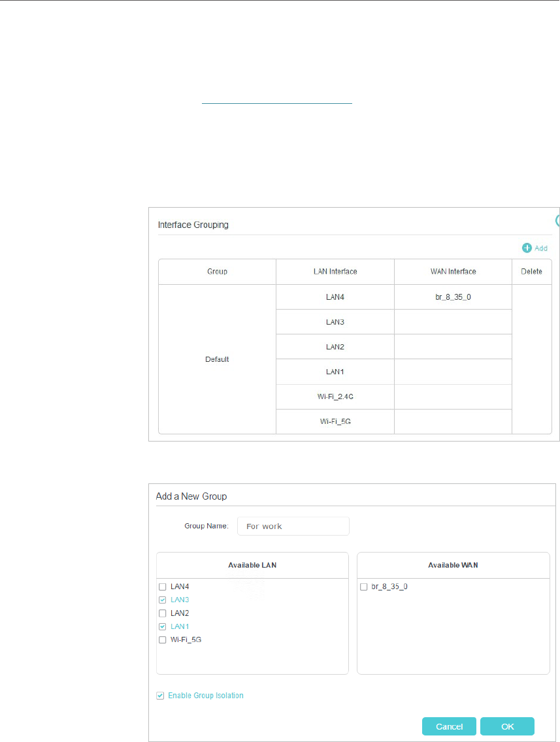Image resolution: width=560 pixels, height=742 pixels.
Task: Click the Group Name label
Action: 206,526
